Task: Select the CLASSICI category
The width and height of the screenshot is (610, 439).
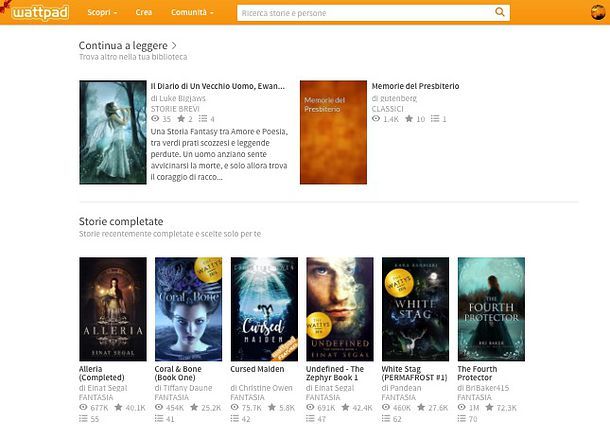Action: (387, 109)
